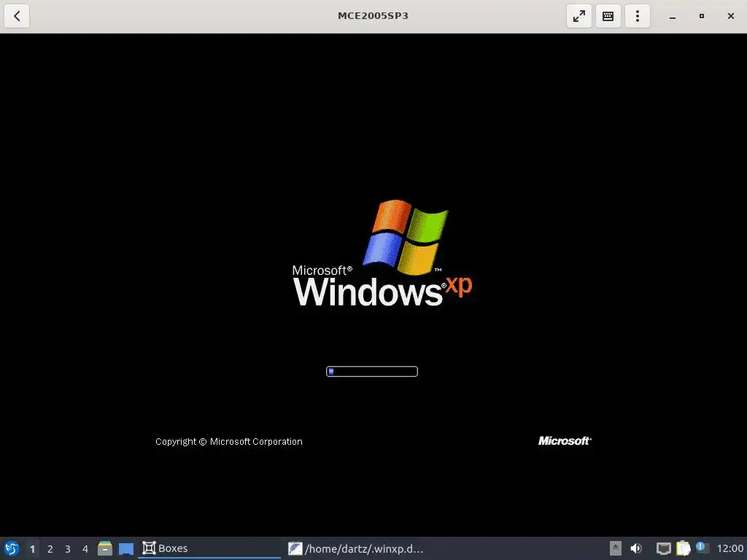This screenshot has width=747, height=560.
Task: Select the Boxes taskbar entry
Action: pyautogui.click(x=209, y=548)
